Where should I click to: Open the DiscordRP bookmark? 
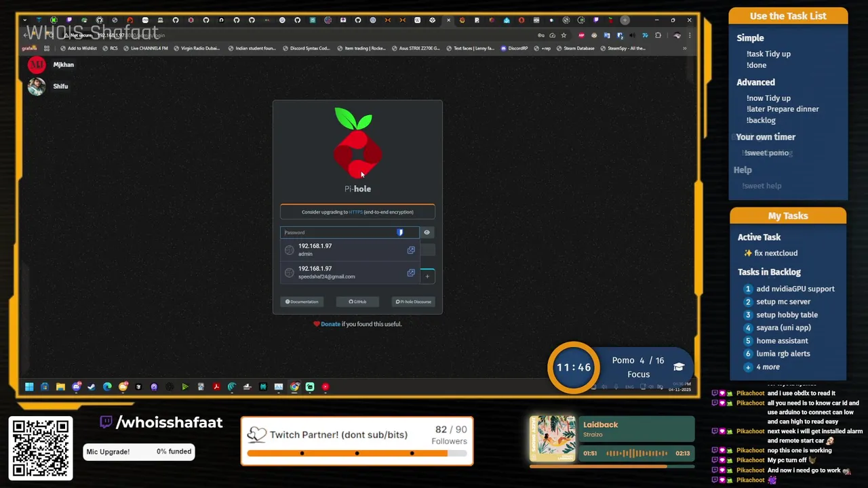(515, 48)
